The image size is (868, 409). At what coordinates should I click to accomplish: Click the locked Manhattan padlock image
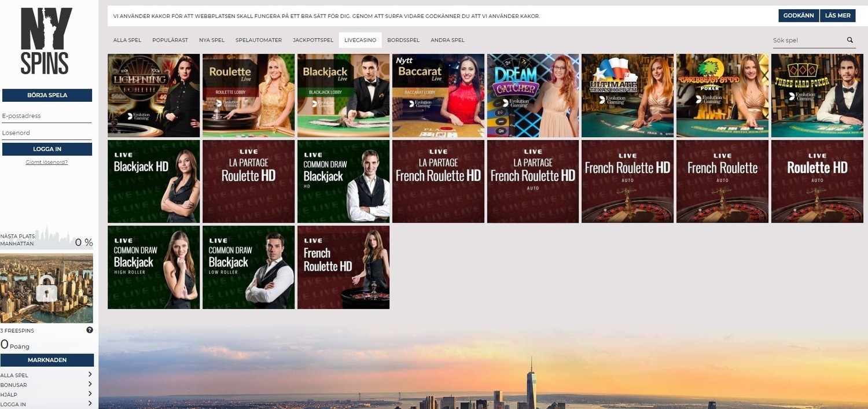[47, 288]
